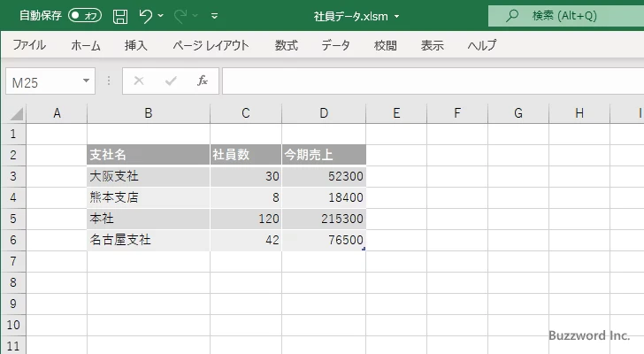Switch to the 挿入 tab
This screenshot has height=354, width=644.
point(136,45)
